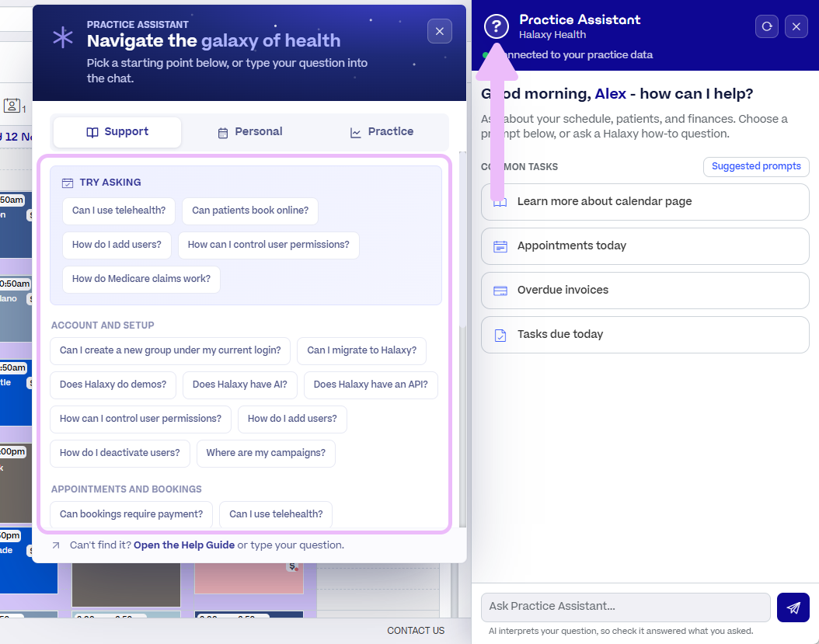Ask 'How do I deactivate users?'
The height and width of the screenshot is (644, 819).
click(x=120, y=454)
